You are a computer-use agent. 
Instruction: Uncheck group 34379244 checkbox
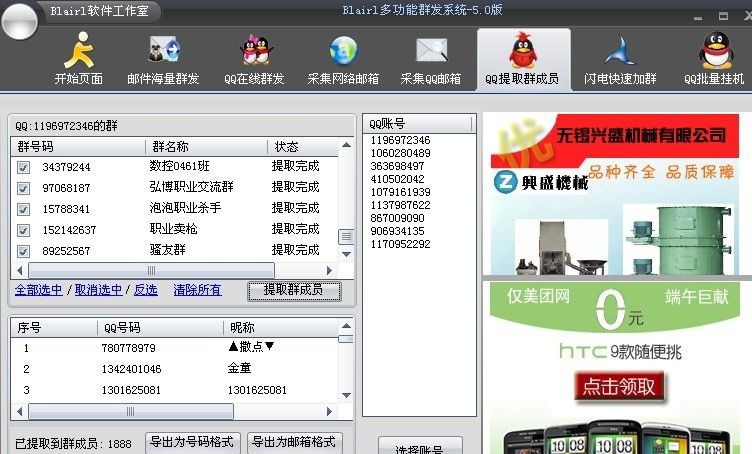(23, 167)
